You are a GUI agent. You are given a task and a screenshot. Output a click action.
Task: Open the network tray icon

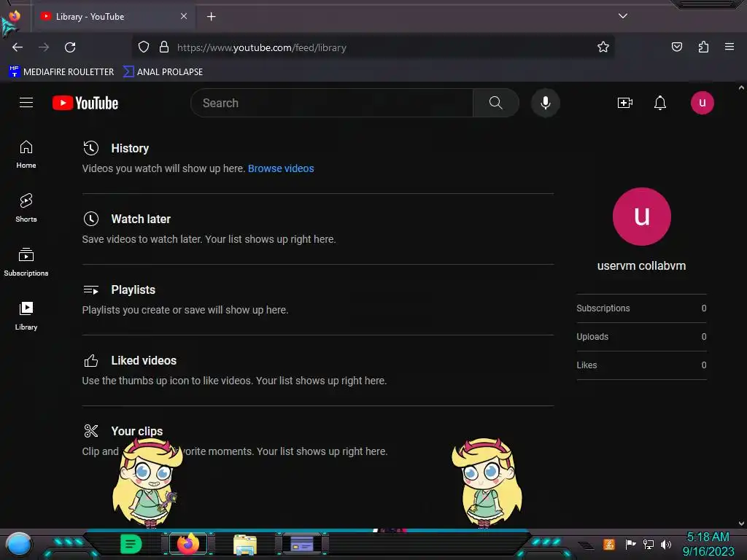pyautogui.click(x=648, y=544)
